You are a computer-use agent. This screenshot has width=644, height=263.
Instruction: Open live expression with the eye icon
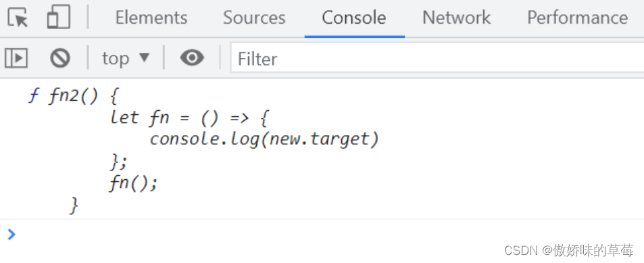click(x=192, y=57)
